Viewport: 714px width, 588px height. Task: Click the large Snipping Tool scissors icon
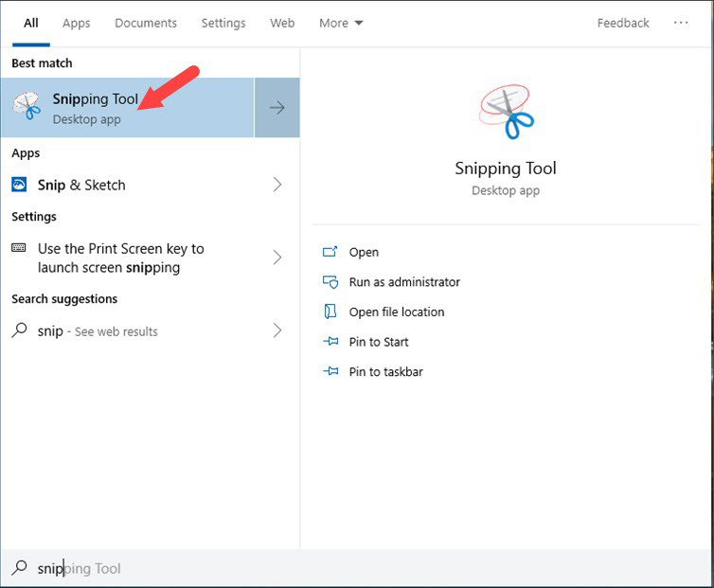[506, 114]
